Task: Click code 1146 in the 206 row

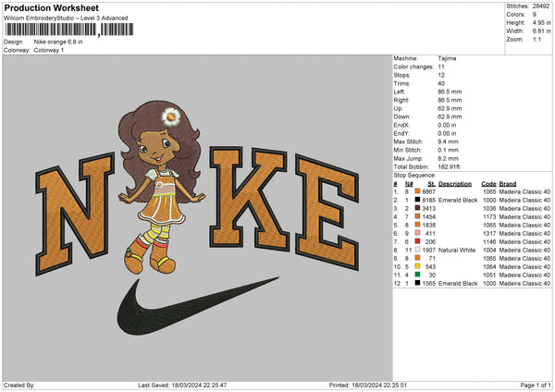Action: click(489, 241)
